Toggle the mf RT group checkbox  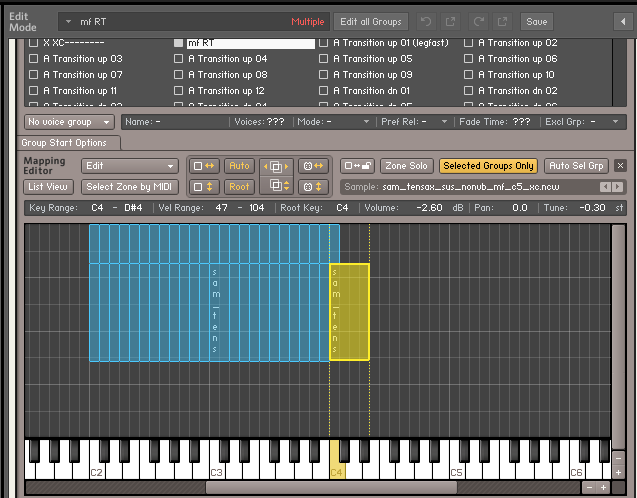pyautogui.click(x=178, y=43)
